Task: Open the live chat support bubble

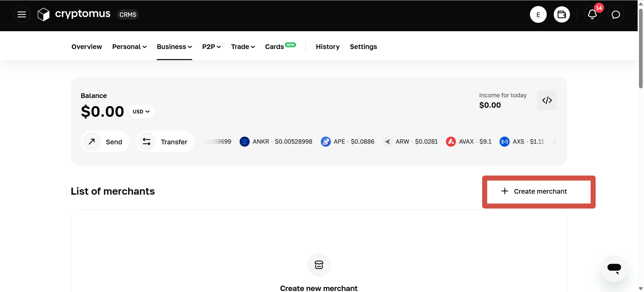Action: coord(614,268)
